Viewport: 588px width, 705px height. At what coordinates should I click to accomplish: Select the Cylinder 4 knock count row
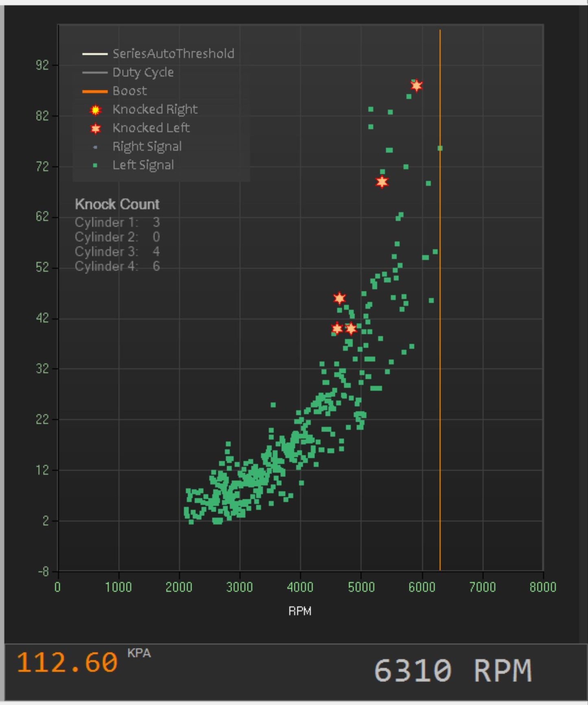coord(117,266)
